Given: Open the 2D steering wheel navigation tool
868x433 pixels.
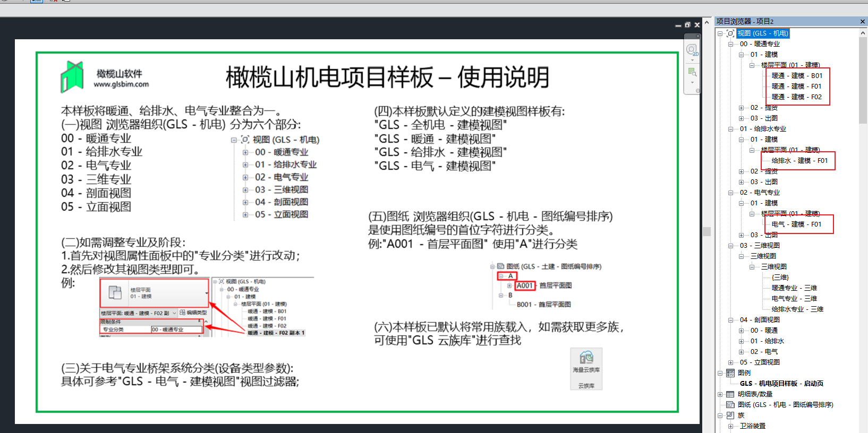Looking at the screenshot, I should click(691, 50).
